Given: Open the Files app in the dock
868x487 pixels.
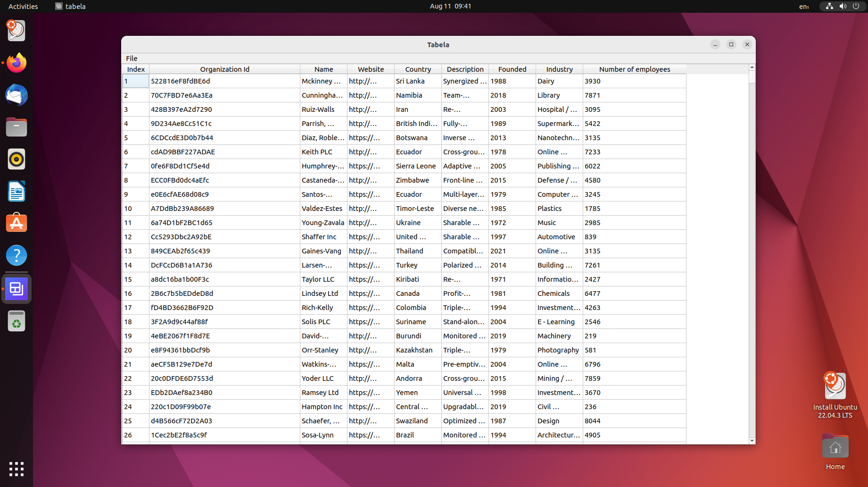Looking at the screenshot, I should [17, 127].
